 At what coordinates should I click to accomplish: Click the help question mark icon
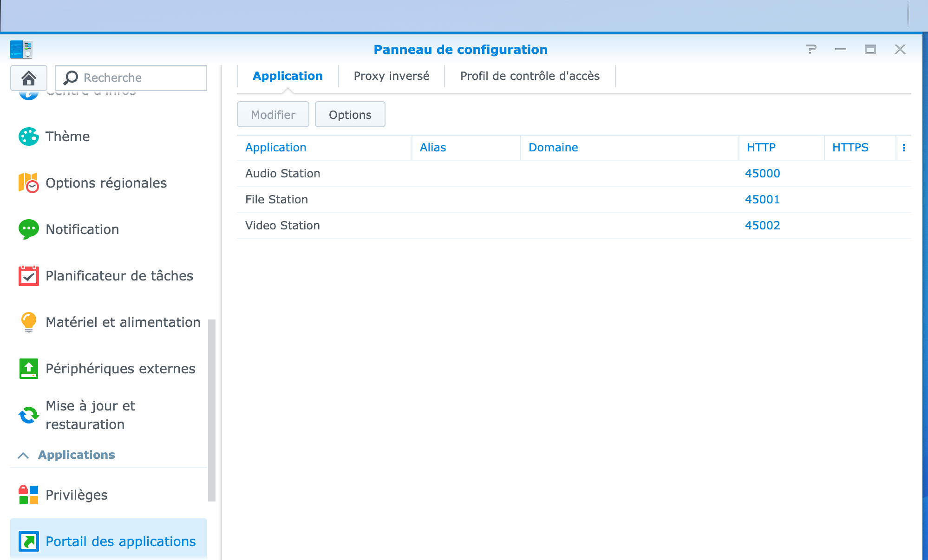click(x=811, y=49)
